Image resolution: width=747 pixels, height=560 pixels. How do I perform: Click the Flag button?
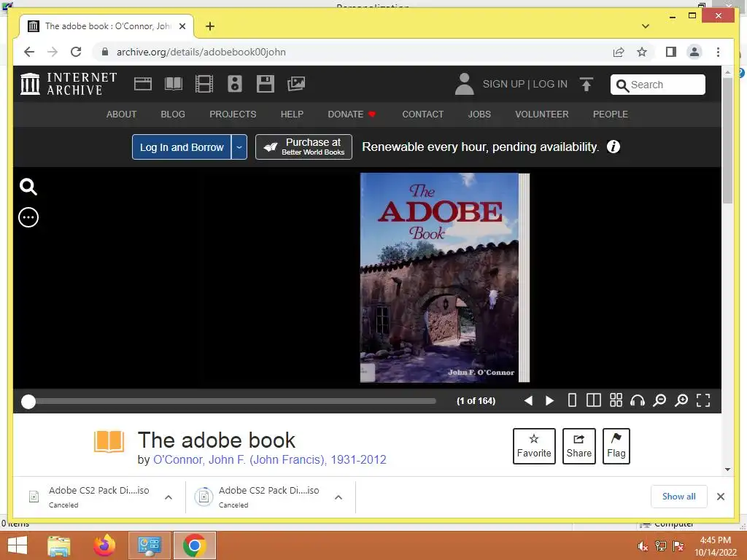click(x=616, y=446)
